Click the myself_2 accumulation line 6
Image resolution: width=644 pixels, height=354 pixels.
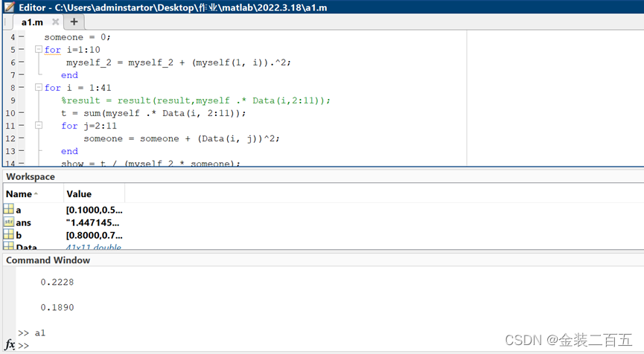click(x=178, y=62)
